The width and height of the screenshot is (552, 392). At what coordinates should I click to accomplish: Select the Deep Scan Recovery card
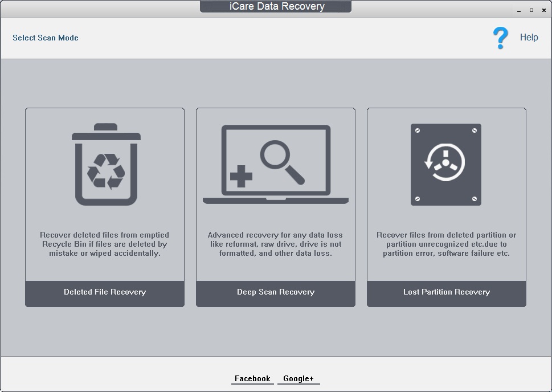[275, 207]
